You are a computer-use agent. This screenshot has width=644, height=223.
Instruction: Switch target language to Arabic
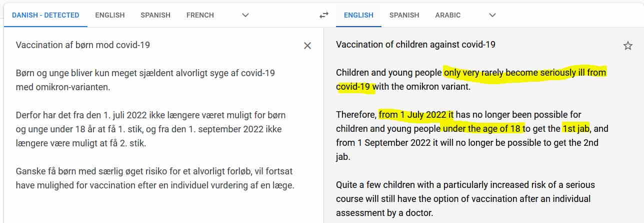point(447,15)
